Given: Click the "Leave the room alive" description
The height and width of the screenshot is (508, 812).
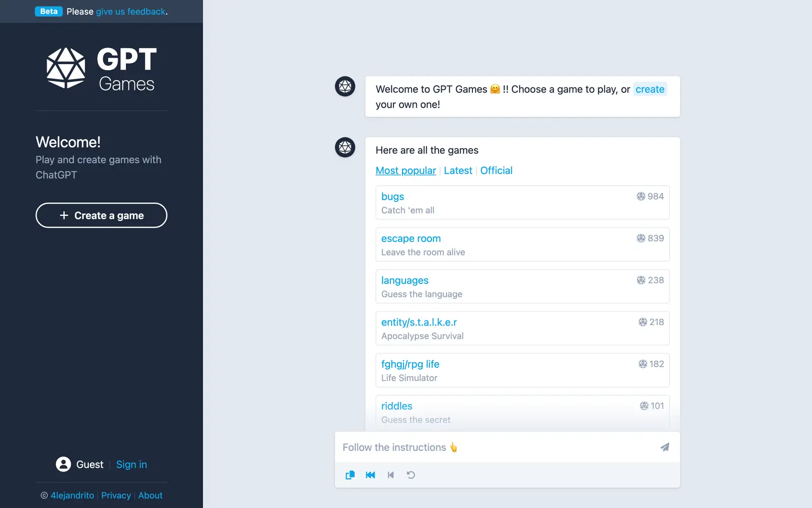Looking at the screenshot, I should pyautogui.click(x=423, y=252).
